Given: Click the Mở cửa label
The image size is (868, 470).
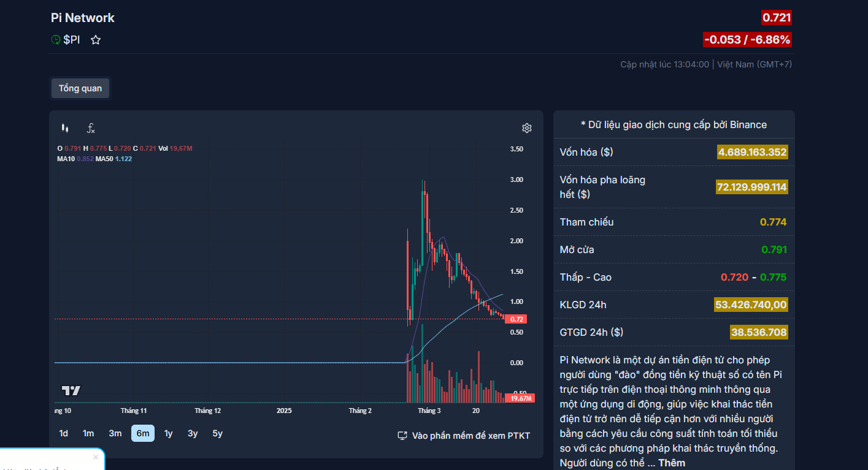Looking at the screenshot, I should click(577, 249).
